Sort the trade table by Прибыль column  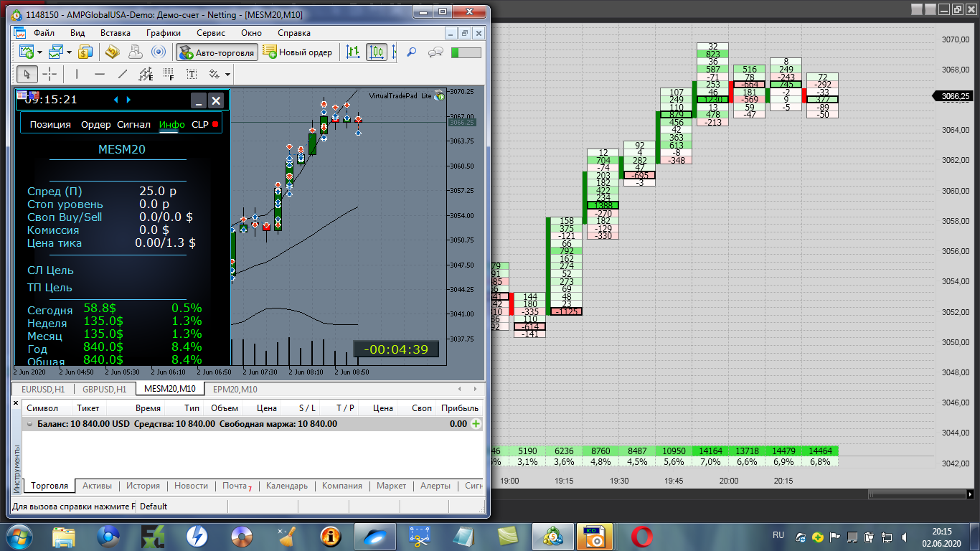(x=460, y=408)
